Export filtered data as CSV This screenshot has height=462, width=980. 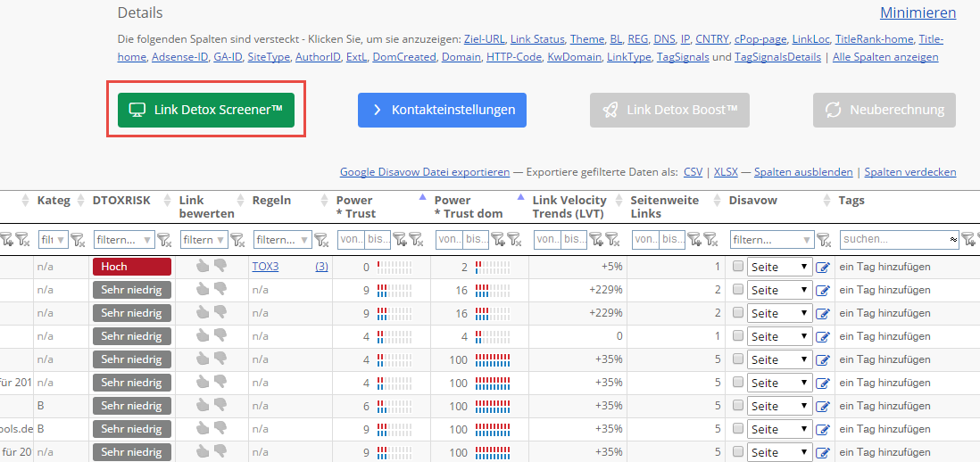point(693,171)
